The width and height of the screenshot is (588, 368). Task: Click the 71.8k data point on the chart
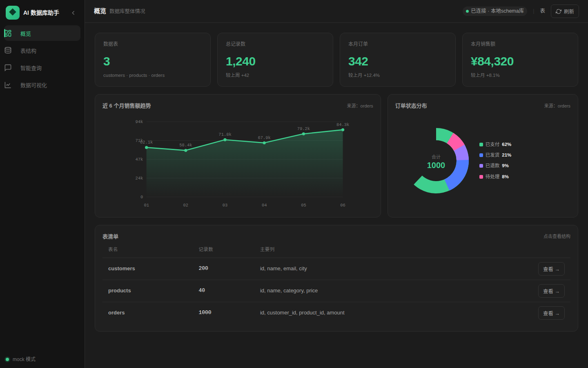point(225,140)
